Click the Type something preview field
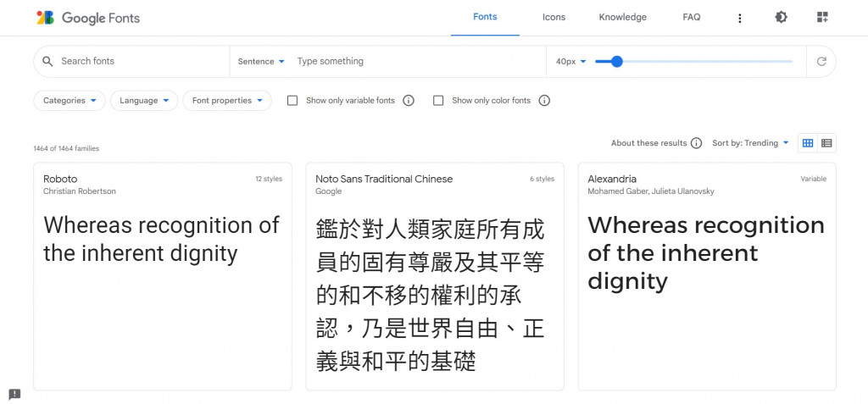868x404 pixels. click(418, 62)
